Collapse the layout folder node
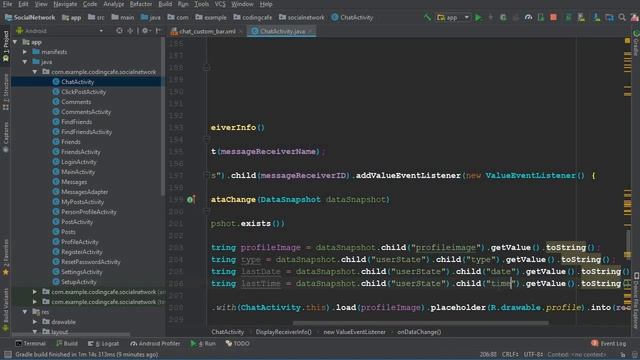The height and width of the screenshot is (360, 640). tap(35, 332)
